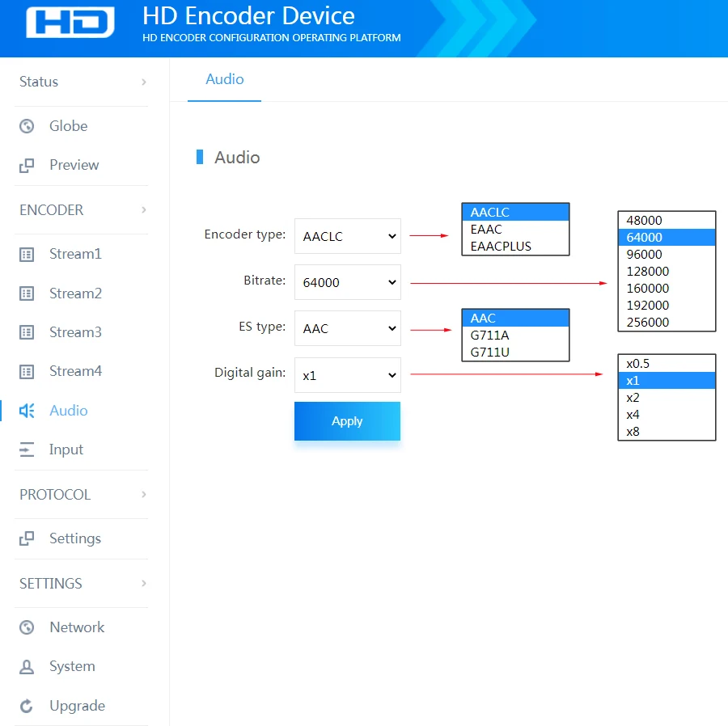Open System via the user icon

pyautogui.click(x=27, y=667)
